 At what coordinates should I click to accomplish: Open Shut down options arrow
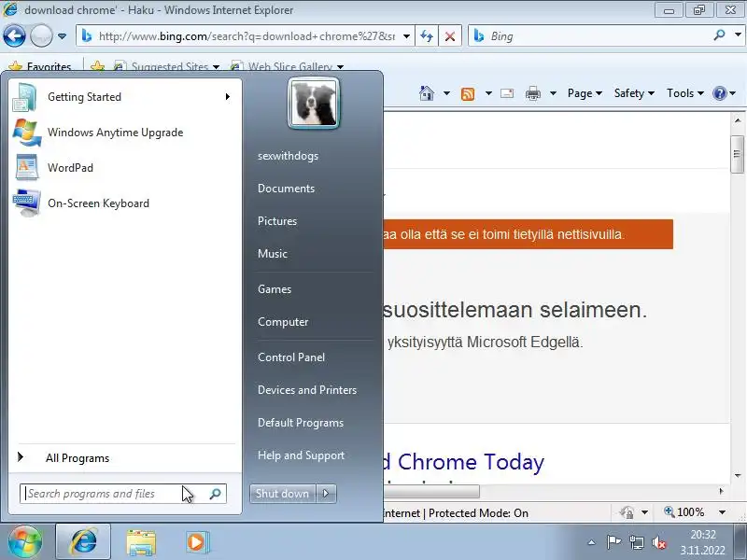(326, 494)
